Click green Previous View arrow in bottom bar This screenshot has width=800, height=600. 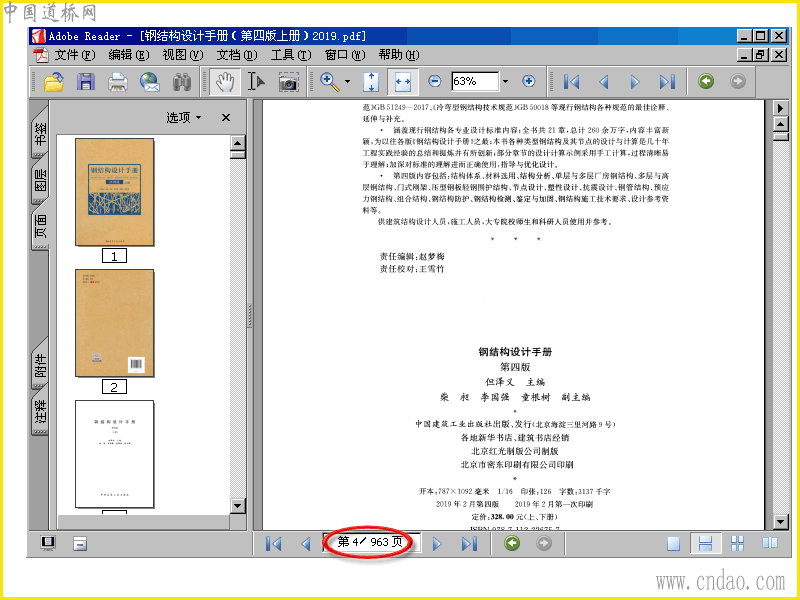click(512, 543)
